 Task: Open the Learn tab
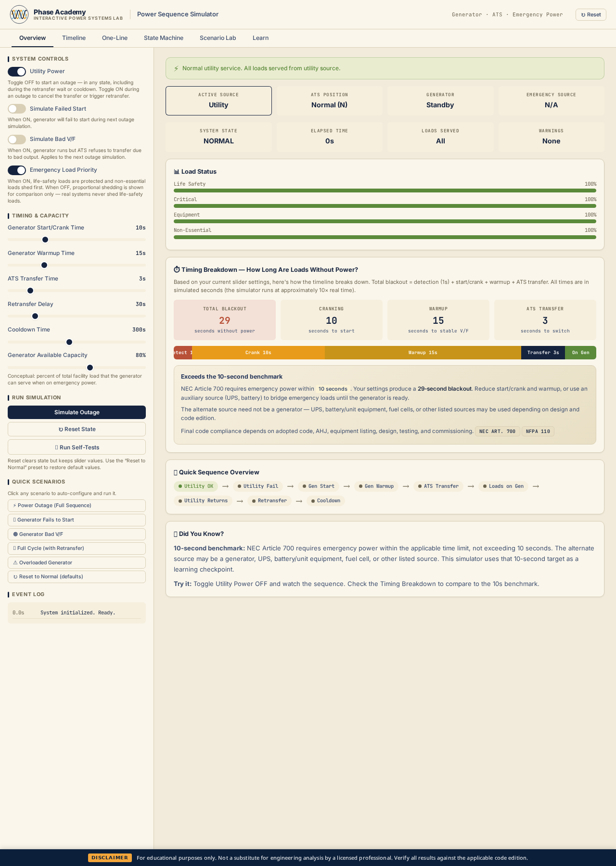[260, 38]
